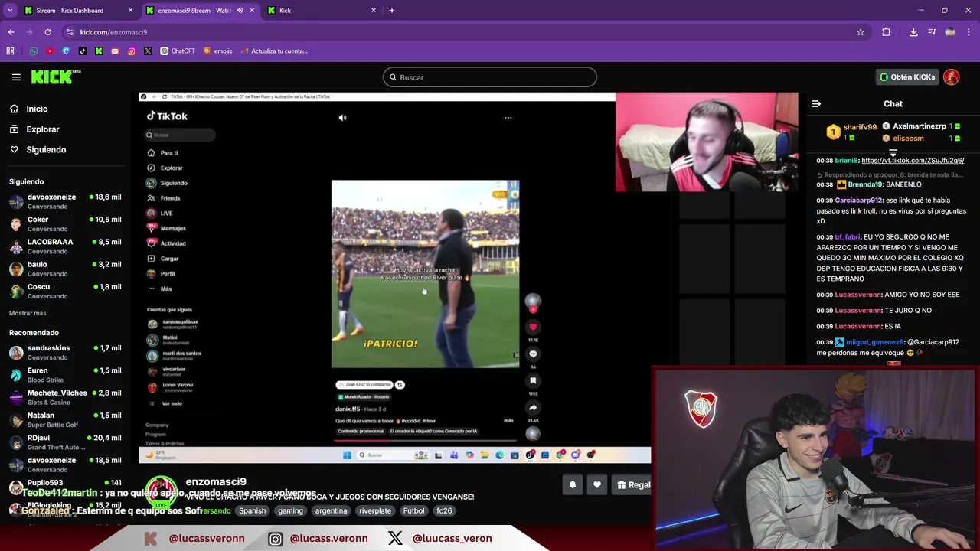Select the argentina tag

[x=331, y=510]
